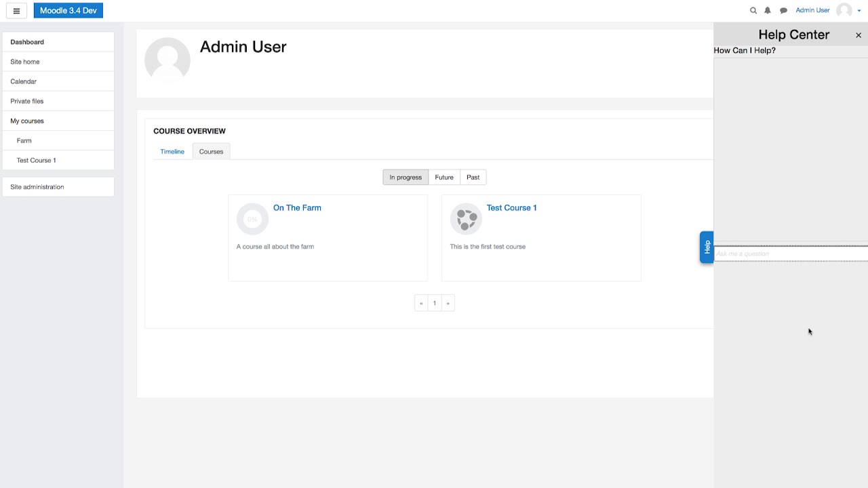Open Calendar from the sidebar

pyautogui.click(x=24, y=81)
